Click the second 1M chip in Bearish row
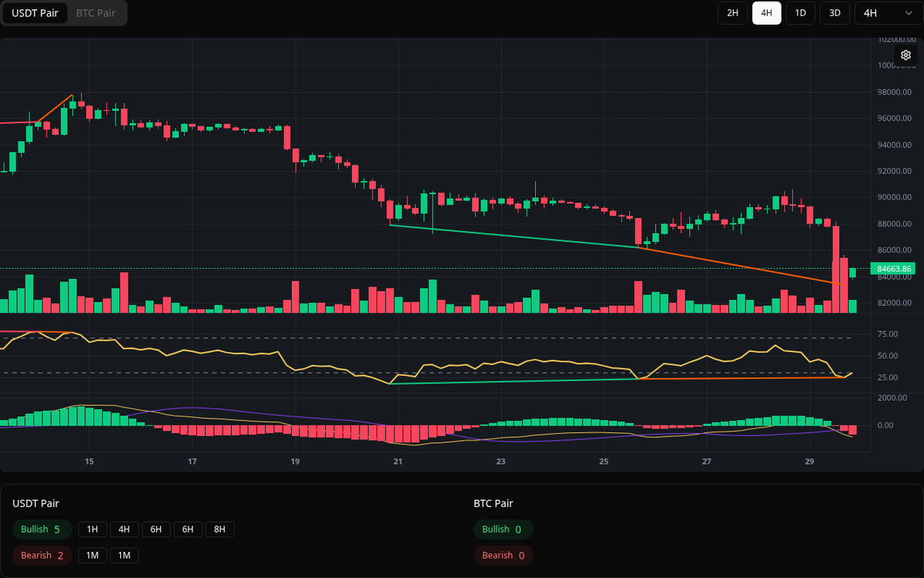The width and height of the screenshot is (924, 578). (x=126, y=555)
